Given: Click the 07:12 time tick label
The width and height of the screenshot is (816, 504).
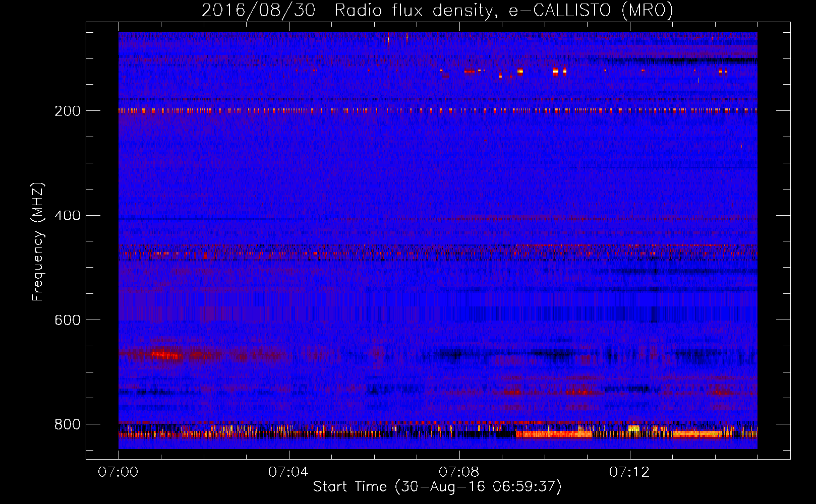Looking at the screenshot, I should [x=629, y=472].
